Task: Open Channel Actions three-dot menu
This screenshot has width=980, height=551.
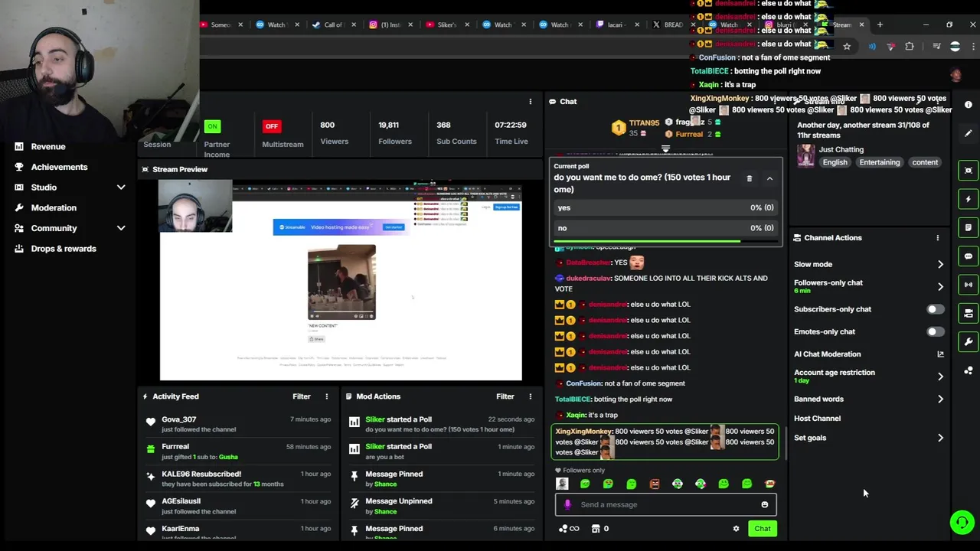Action: [937, 238]
